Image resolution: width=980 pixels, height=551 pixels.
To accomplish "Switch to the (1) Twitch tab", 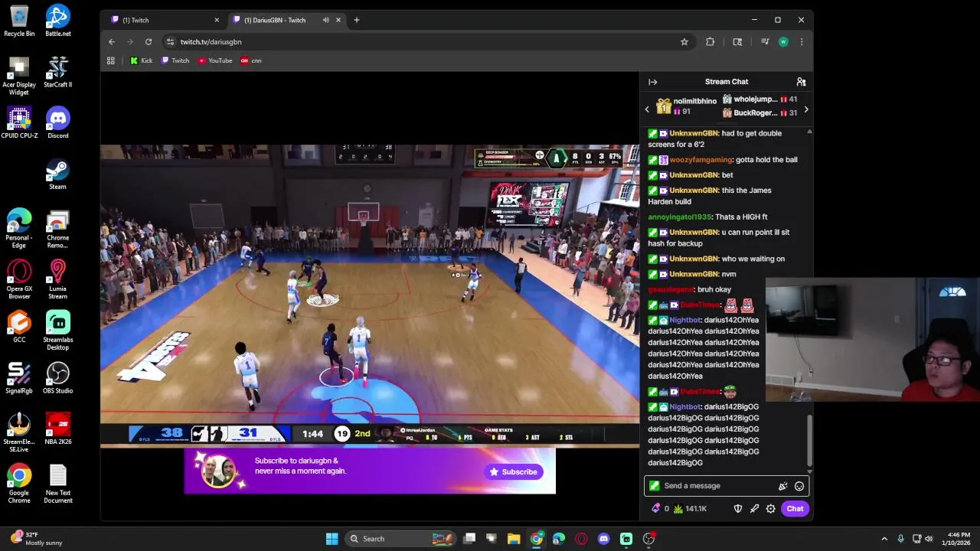I will coord(165,20).
